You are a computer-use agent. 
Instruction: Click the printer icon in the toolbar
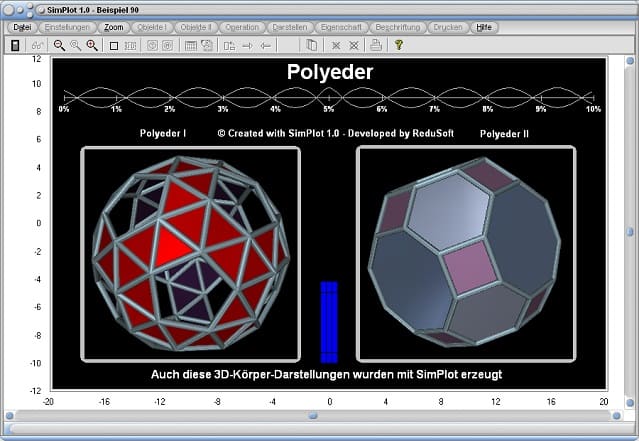pos(375,45)
